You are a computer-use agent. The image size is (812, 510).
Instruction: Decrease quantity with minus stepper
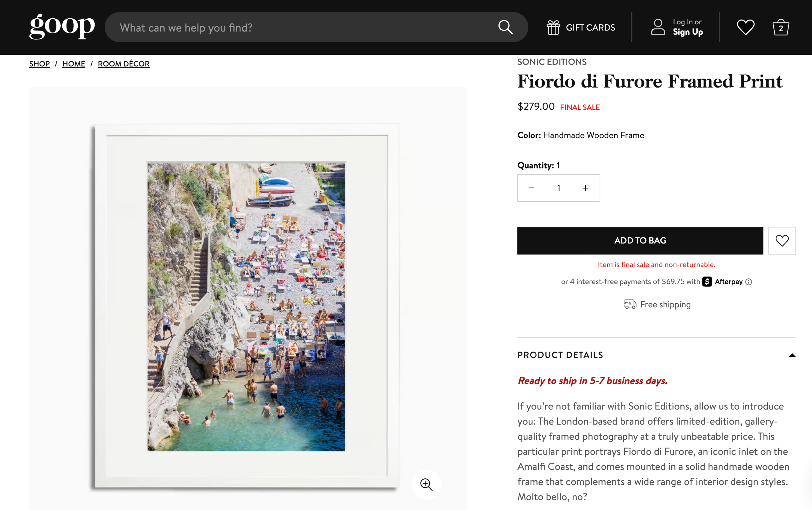531,188
